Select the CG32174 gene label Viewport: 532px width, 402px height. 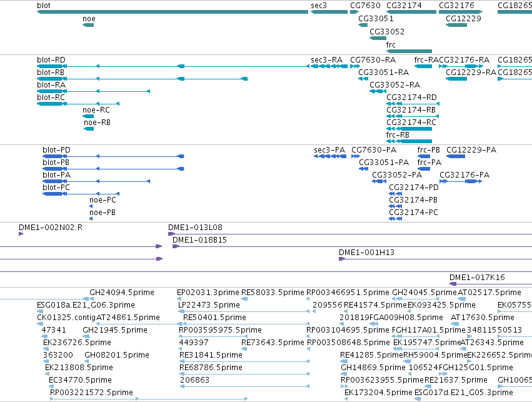pos(404,6)
